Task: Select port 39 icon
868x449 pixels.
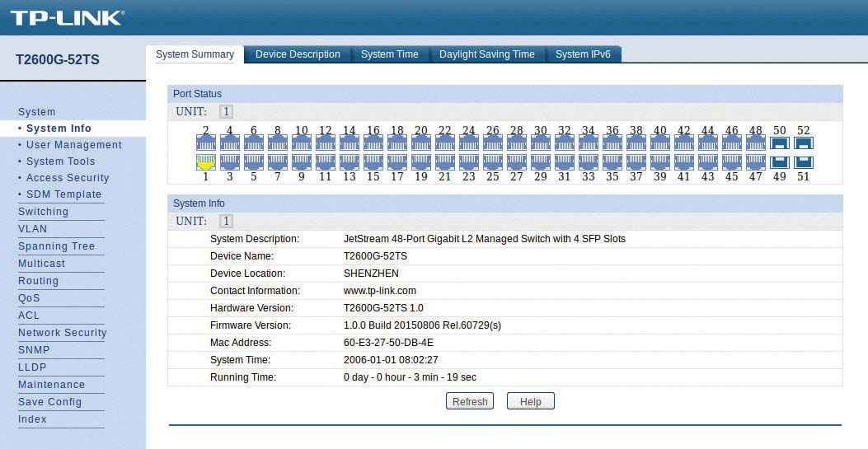Action: [659, 162]
